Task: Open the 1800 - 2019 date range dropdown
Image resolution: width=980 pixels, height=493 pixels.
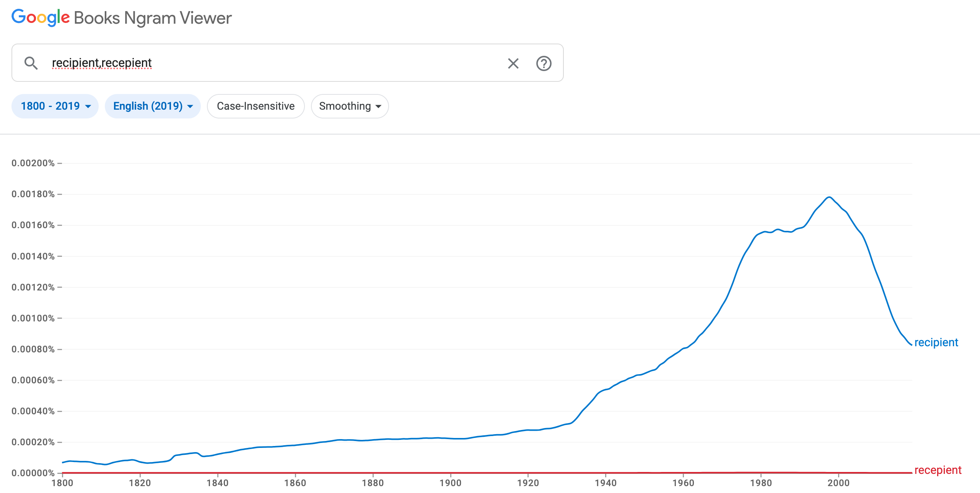Action: 55,106
